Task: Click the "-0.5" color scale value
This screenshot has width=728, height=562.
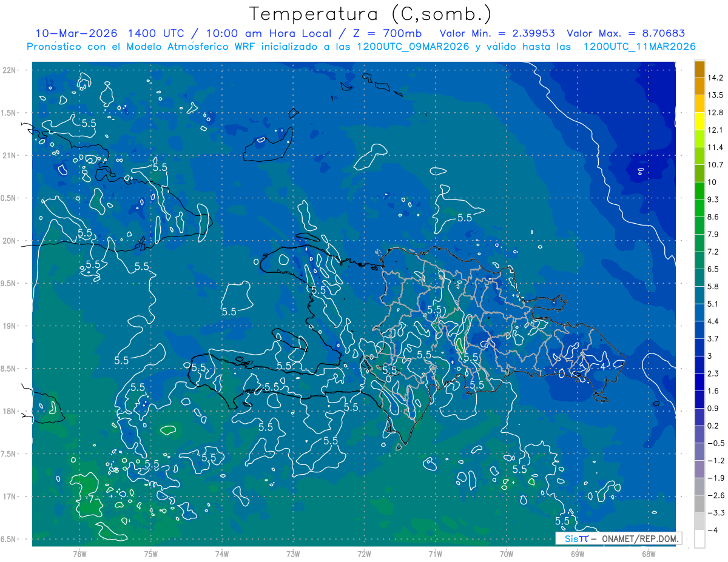Action: (716, 443)
